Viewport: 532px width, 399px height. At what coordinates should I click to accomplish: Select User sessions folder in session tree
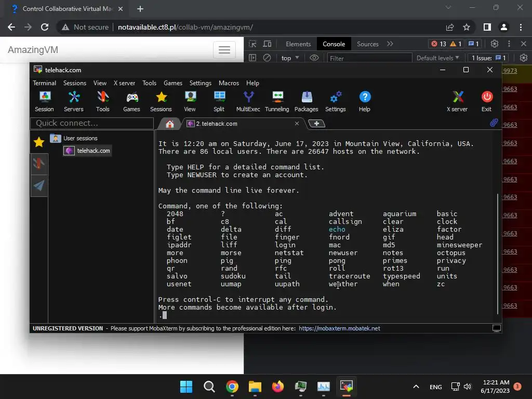click(x=74, y=138)
